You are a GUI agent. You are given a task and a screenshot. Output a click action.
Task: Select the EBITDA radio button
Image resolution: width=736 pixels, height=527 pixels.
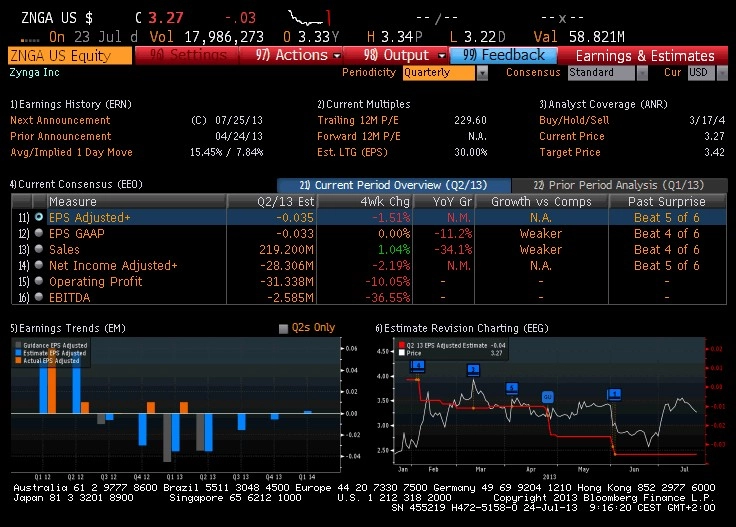39,297
